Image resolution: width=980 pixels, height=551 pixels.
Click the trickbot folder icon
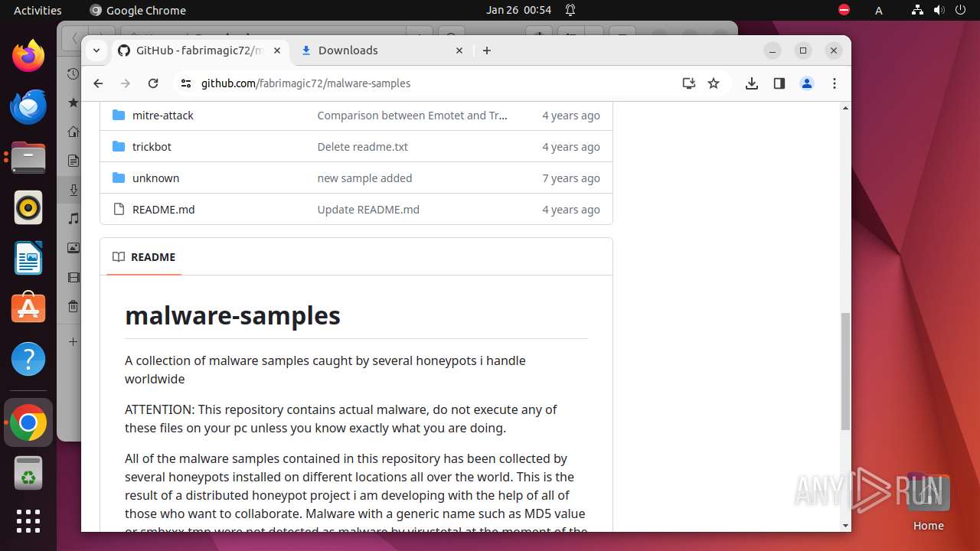(x=119, y=147)
